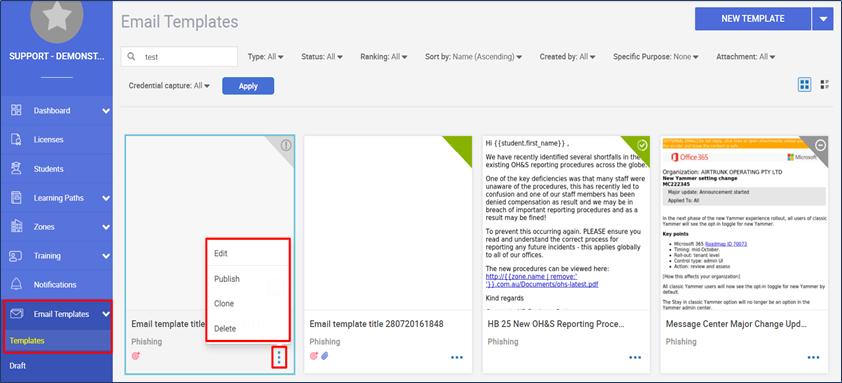
Task: Click the Licenses sidebar icon
Action: [16, 139]
